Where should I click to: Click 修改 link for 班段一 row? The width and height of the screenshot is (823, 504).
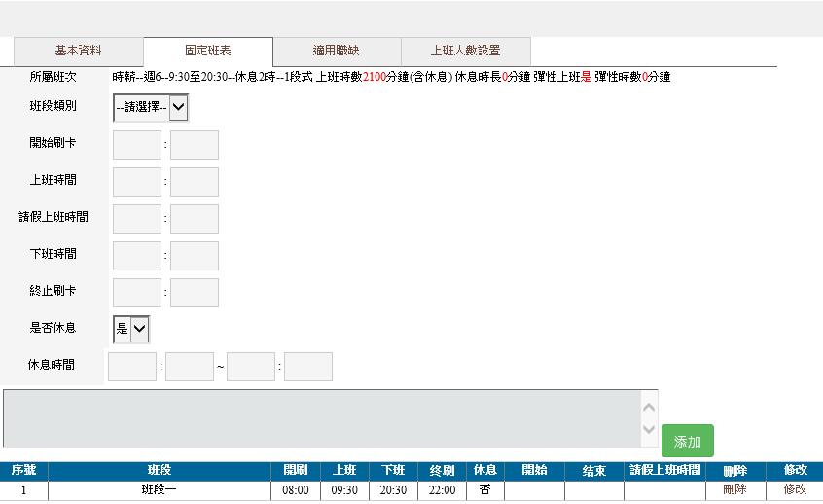tap(795, 490)
